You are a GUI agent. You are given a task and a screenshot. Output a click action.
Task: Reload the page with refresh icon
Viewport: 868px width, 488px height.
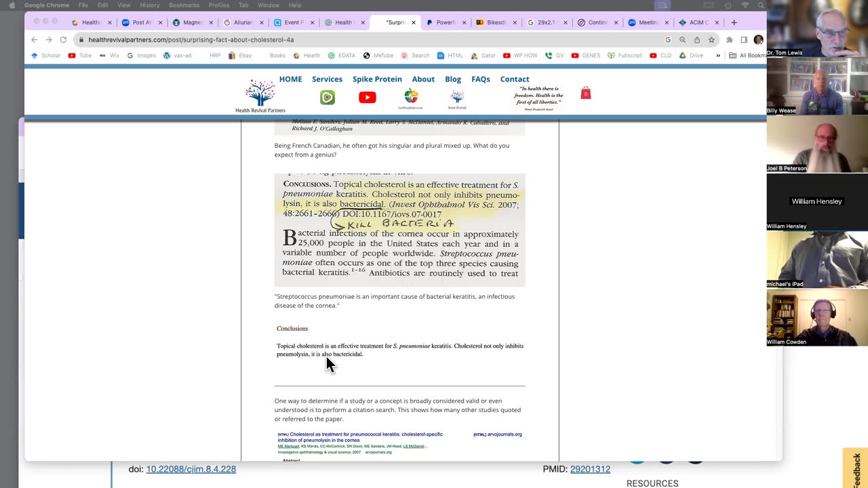pyautogui.click(x=63, y=40)
